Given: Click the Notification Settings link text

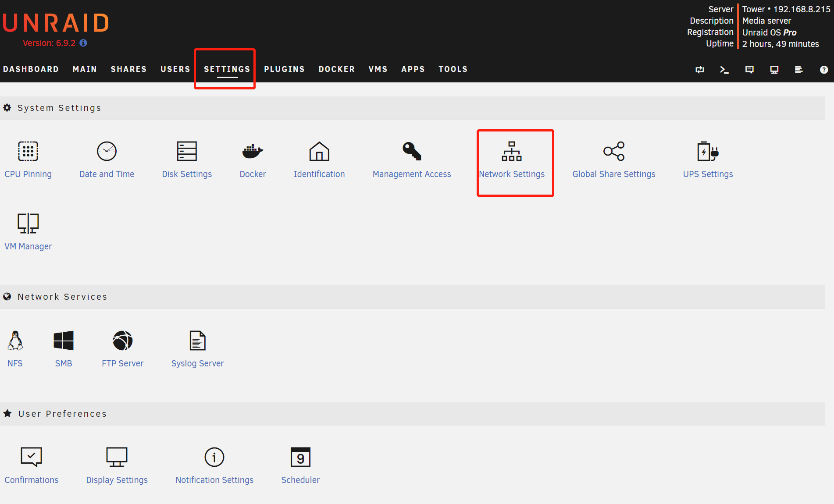Looking at the screenshot, I should pos(214,480).
